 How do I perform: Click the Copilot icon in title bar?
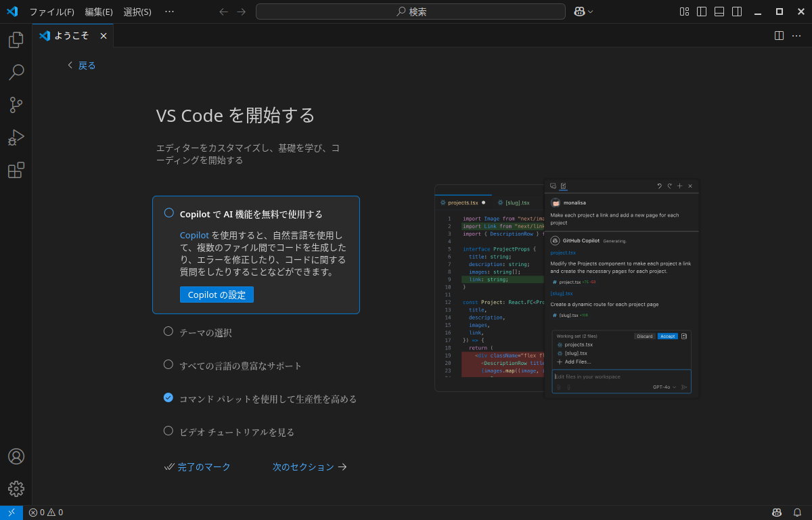click(x=579, y=12)
